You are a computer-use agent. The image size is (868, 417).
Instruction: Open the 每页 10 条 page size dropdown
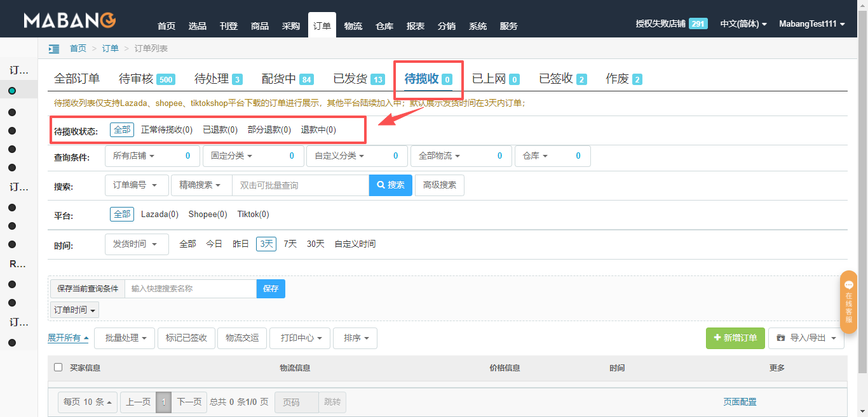tap(88, 402)
